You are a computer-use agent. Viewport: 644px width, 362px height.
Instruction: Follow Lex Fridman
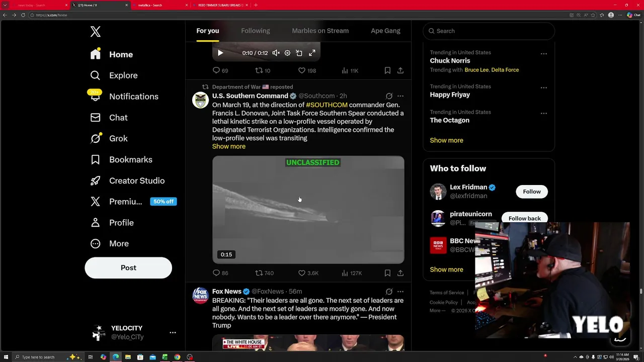point(532,192)
